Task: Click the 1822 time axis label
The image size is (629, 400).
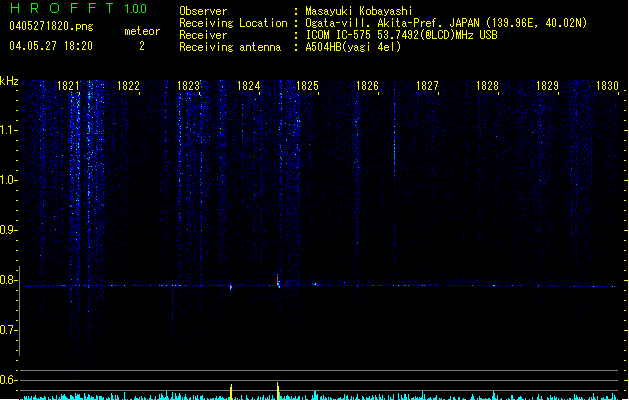Action: tap(128, 86)
